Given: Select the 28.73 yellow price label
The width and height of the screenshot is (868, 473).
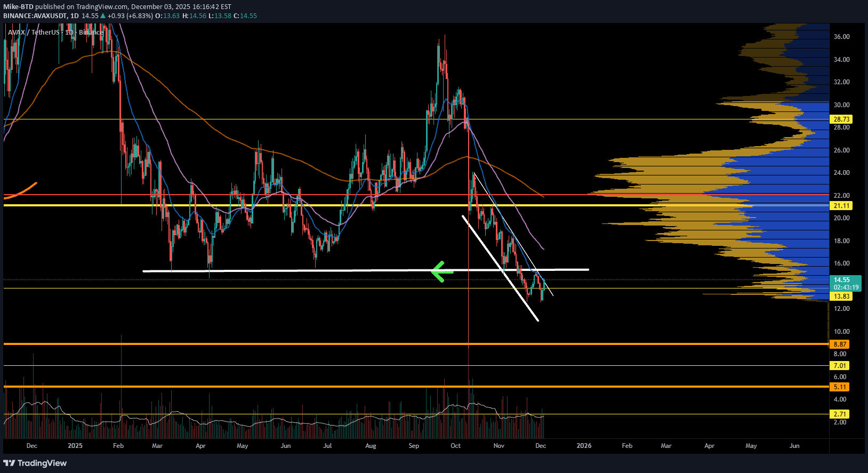Looking at the screenshot, I should (841, 119).
